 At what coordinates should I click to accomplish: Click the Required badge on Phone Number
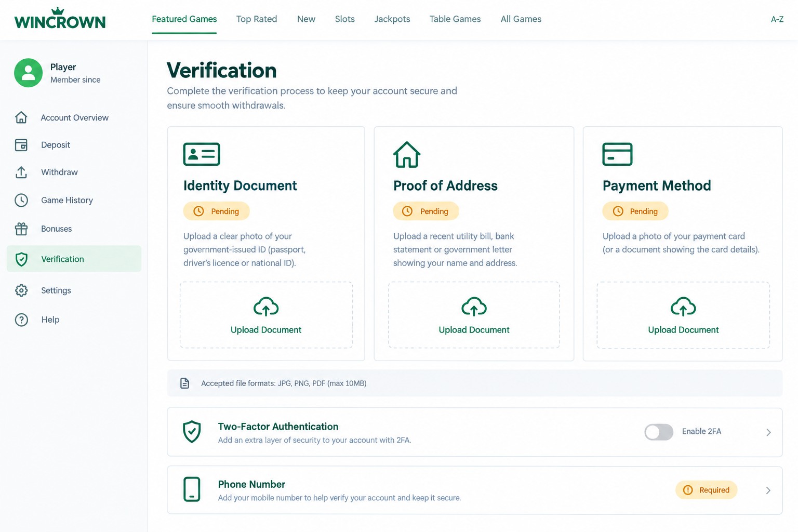(x=707, y=490)
